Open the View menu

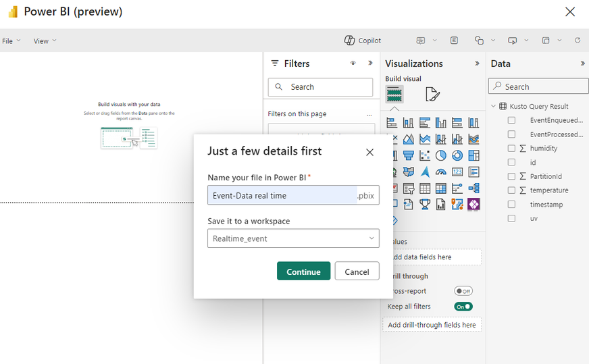pos(45,41)
